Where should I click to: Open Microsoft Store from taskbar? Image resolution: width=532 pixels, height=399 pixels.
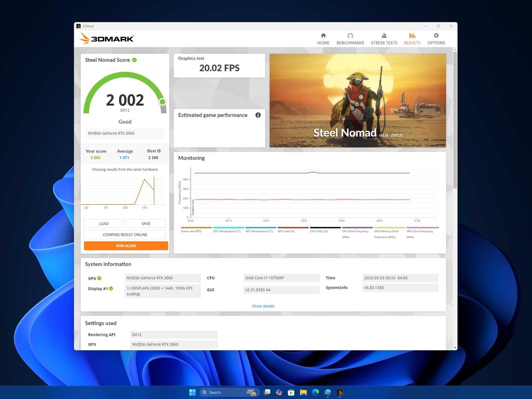click(x=291, y=392)
